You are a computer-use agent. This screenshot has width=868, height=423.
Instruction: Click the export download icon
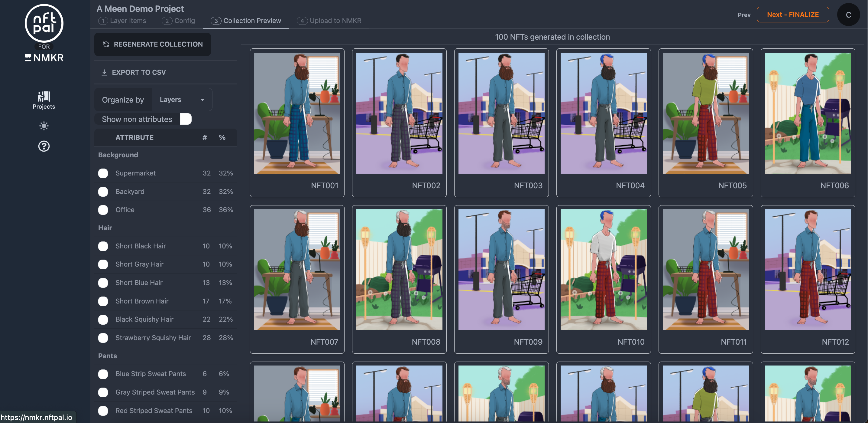coord(104,72)
